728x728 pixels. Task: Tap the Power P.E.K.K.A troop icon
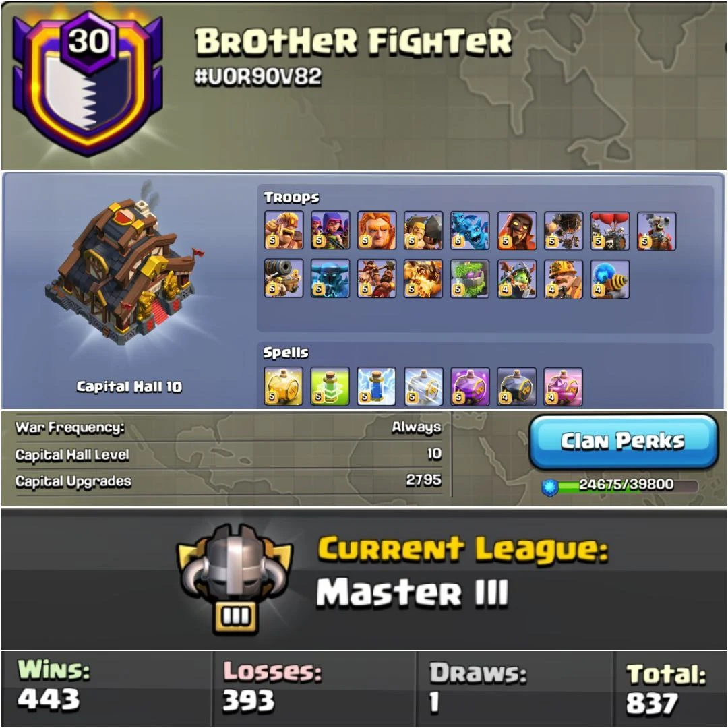330,278
